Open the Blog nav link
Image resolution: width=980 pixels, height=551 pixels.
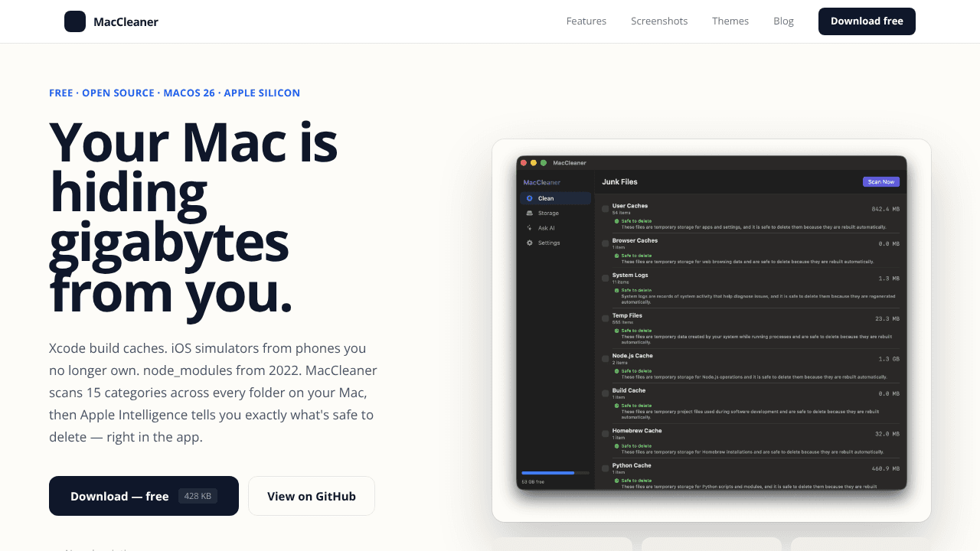[x=783, y=21]
